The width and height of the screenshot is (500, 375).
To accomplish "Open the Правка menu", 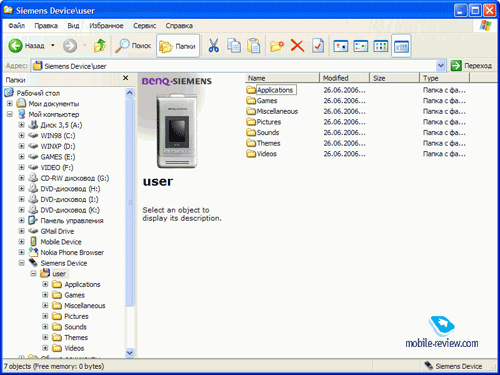I will [46, 26].
